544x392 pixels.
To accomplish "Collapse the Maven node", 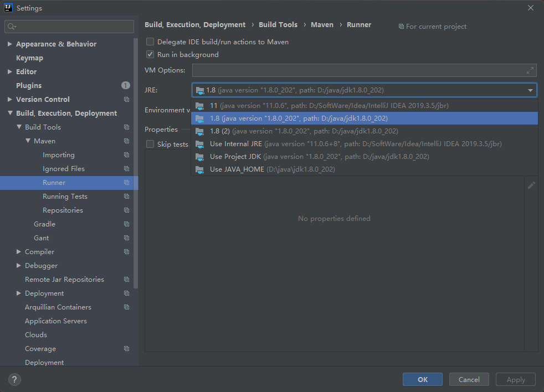I will pyautogui.click(x=28, y=141).
